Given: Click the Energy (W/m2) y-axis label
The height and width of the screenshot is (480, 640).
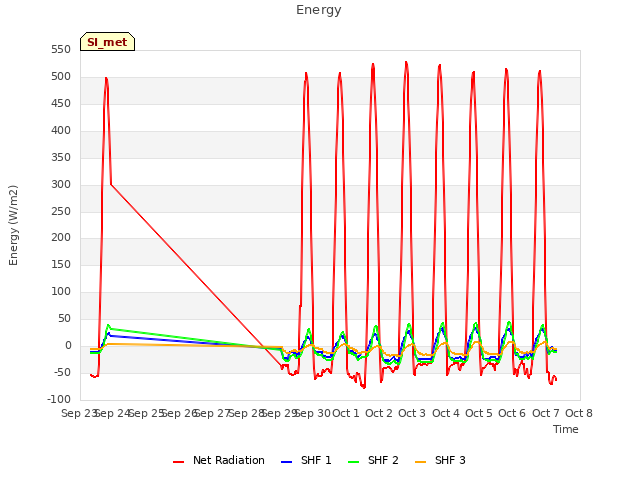Looking at the screenshot, I should pos(13,225).
